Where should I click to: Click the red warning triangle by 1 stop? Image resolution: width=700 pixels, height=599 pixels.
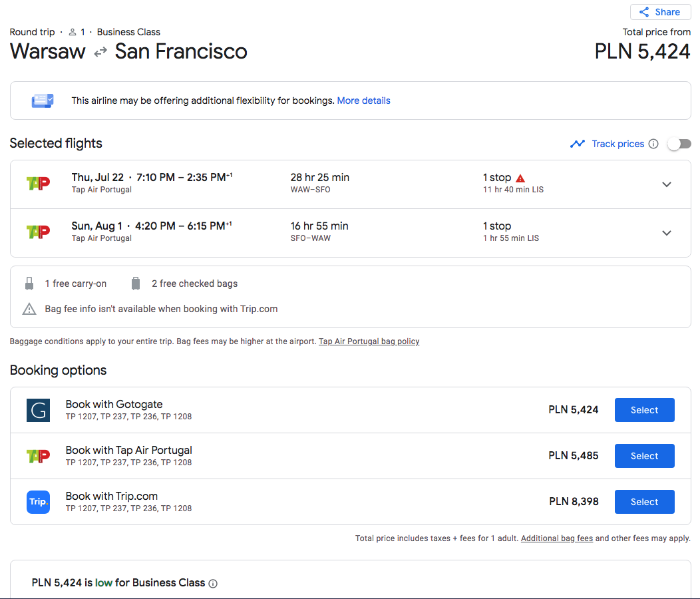520,178
